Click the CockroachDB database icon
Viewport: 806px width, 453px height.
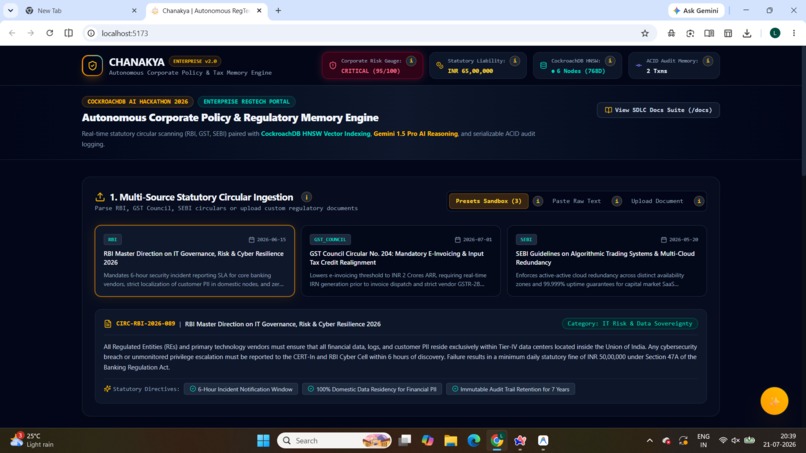pyautogui.click(x=543, y=66)
